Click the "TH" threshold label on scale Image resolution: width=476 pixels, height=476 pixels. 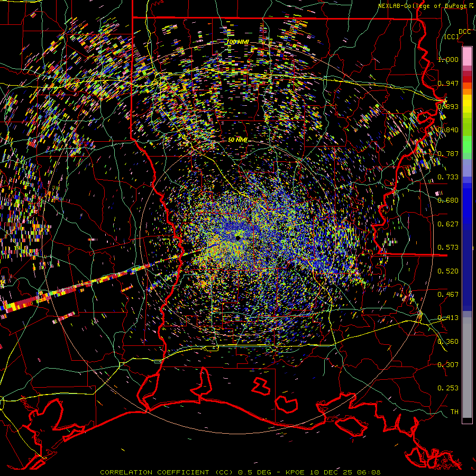tap(454, 412)
